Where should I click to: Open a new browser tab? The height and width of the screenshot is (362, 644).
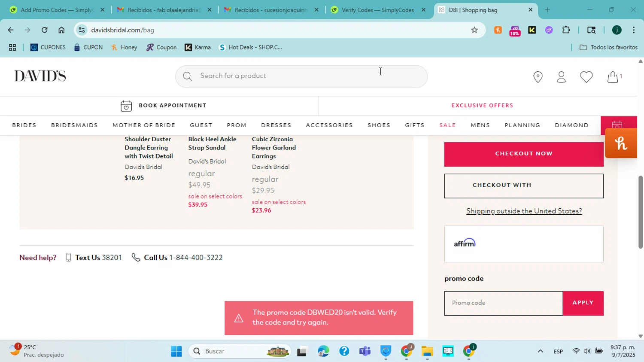547,10
